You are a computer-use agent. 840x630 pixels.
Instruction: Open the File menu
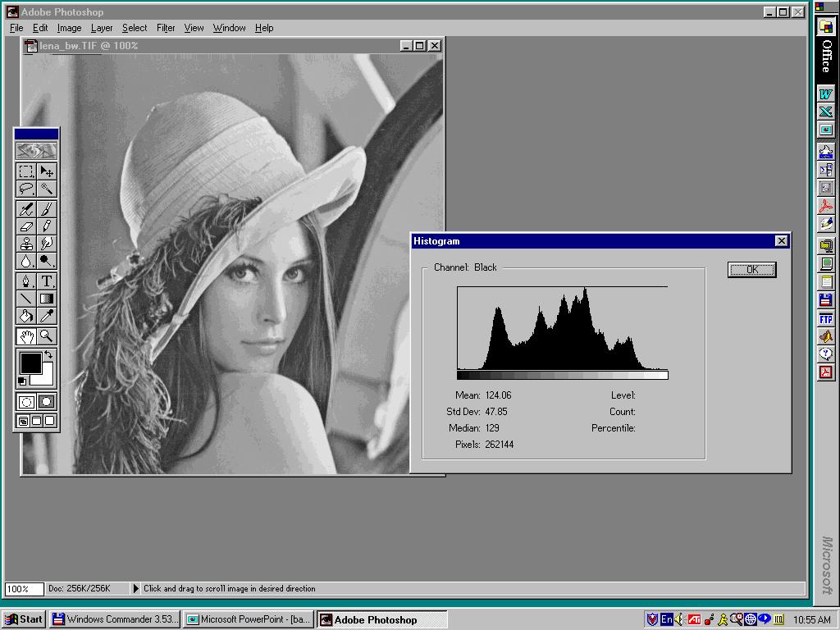click(16, 28)
